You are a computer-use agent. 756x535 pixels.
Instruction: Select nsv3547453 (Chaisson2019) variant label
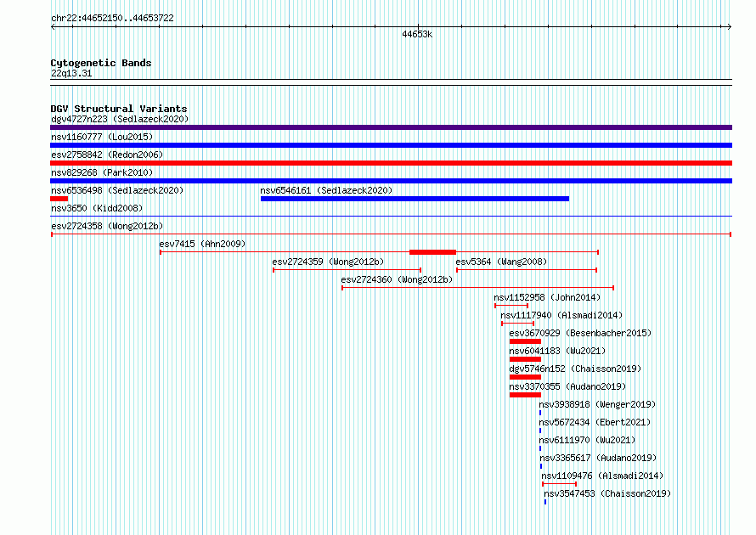point(607,493)
